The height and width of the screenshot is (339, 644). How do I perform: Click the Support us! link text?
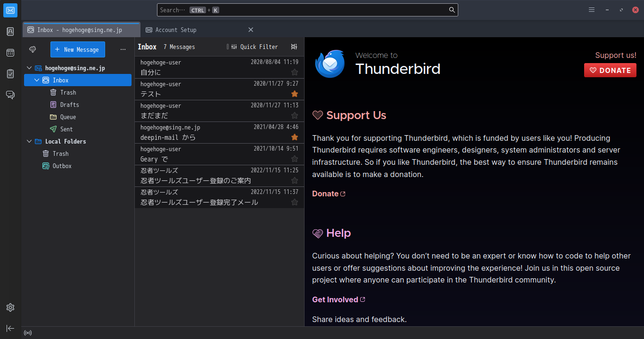[x=616, y=55]
